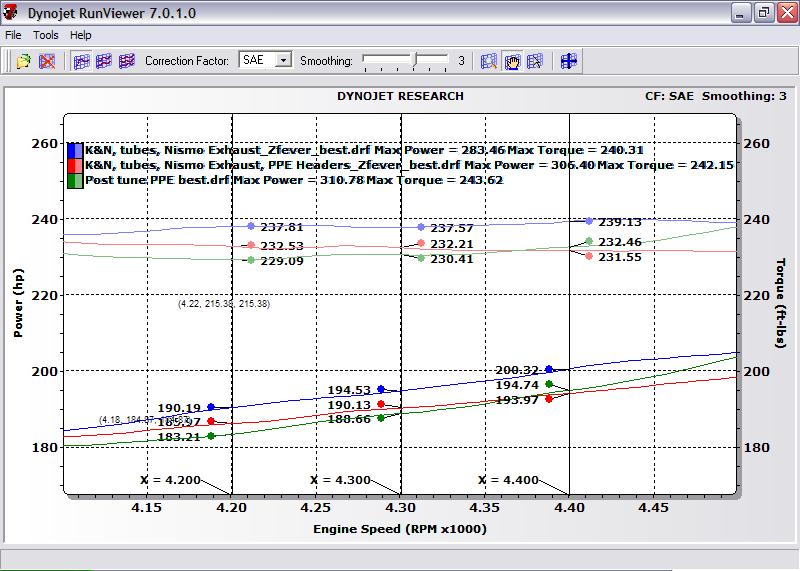Open the Help menu
The height and width of the screenshot is (571, 800).
tap(81, 35)
